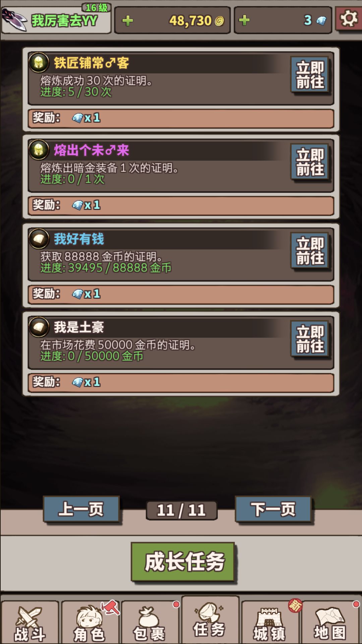Click the 11 / 11 page indicator
This screenshot has width=362, height=644.
click(181, 511)
